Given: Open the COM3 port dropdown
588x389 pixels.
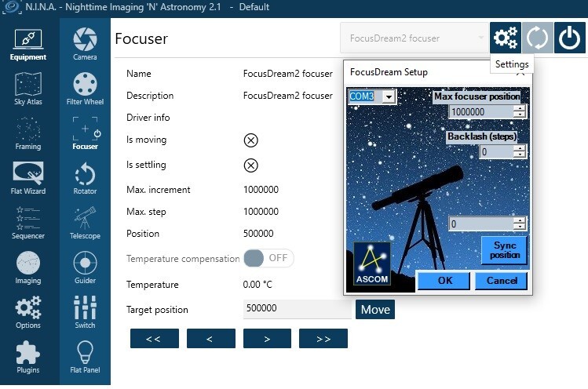Looking at the screenshot, I should tap(389, 96).
